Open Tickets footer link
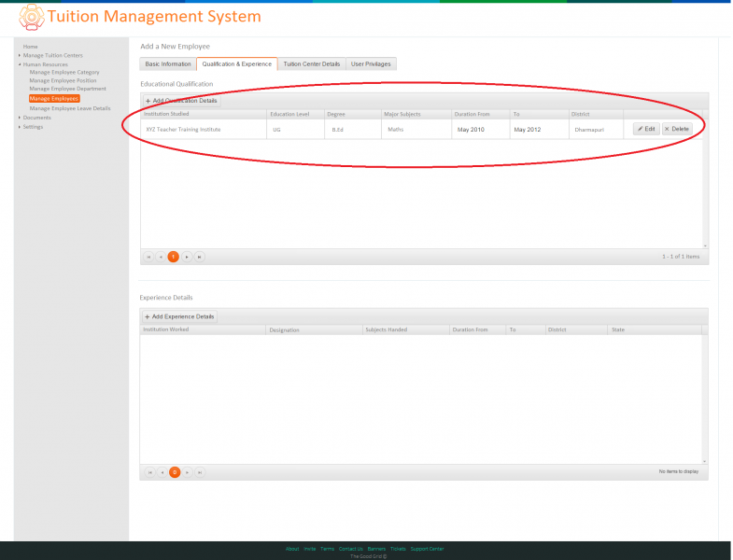The width and height of the screenshot is (733, 560). (x=398, y=549)
